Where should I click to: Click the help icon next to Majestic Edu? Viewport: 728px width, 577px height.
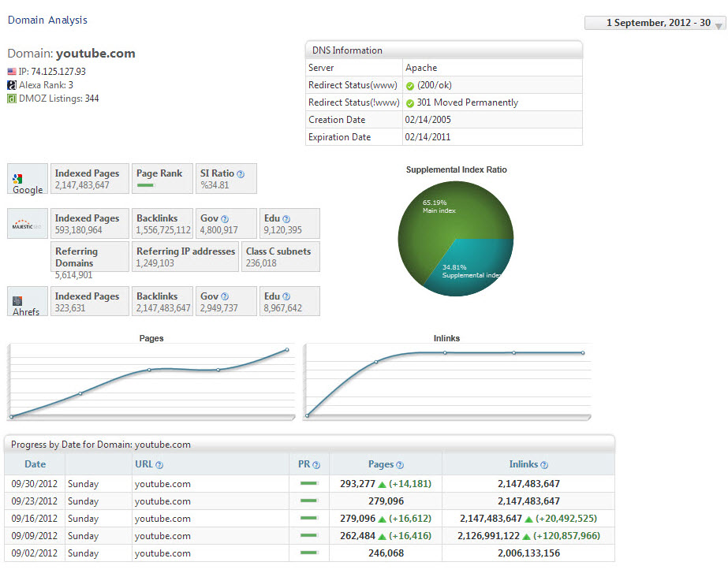(286, 219)
